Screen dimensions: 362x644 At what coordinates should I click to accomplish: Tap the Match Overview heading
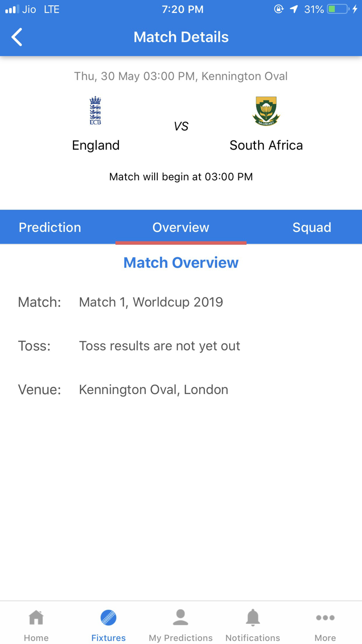[180, 262]
